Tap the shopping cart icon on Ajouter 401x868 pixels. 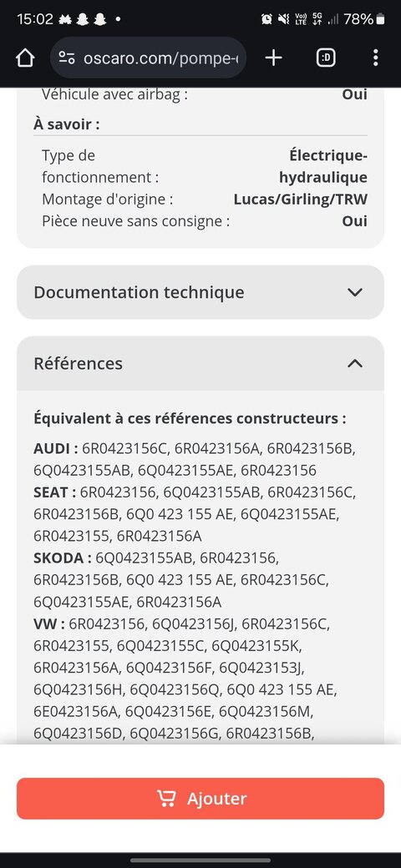click(165, 798)
